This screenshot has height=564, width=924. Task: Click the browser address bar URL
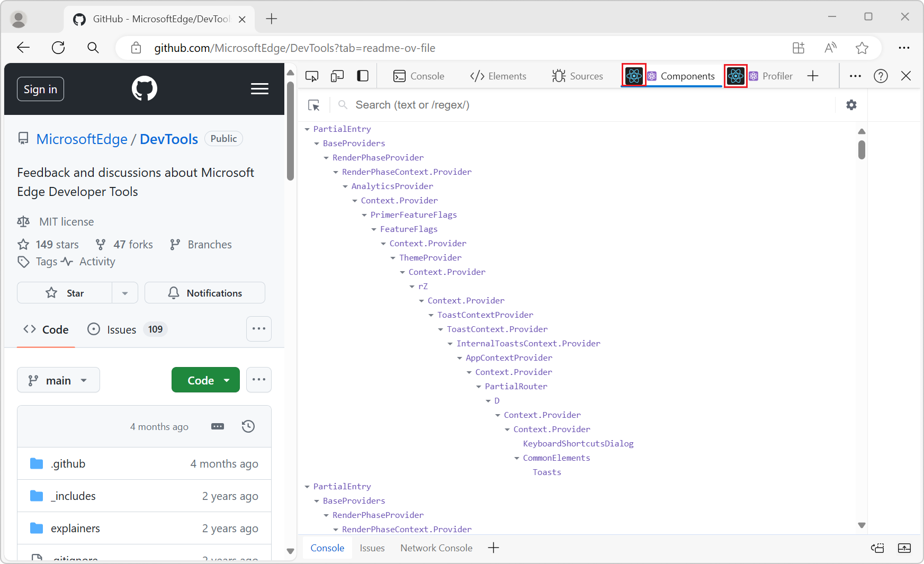[294, 48]
